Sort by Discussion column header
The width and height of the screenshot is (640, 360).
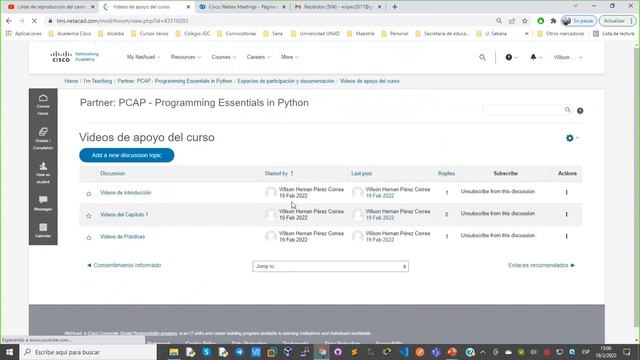pyautogui.click(x=112, y=173)
